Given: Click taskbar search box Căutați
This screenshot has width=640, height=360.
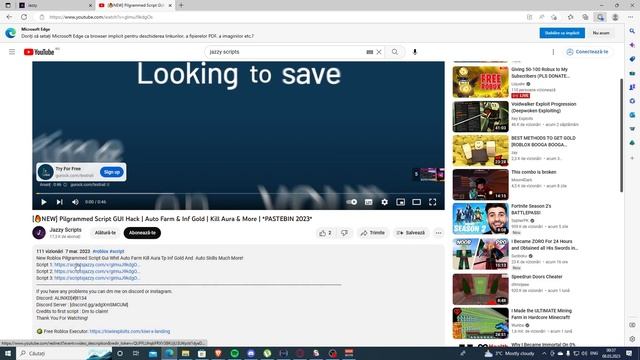Looking at the screenshot, I should pos(63,353).
